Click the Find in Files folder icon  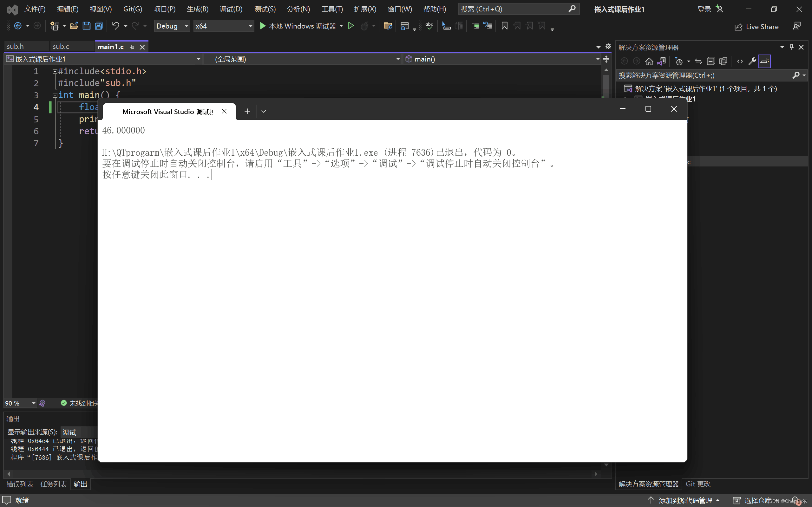[x=388, y=26]
